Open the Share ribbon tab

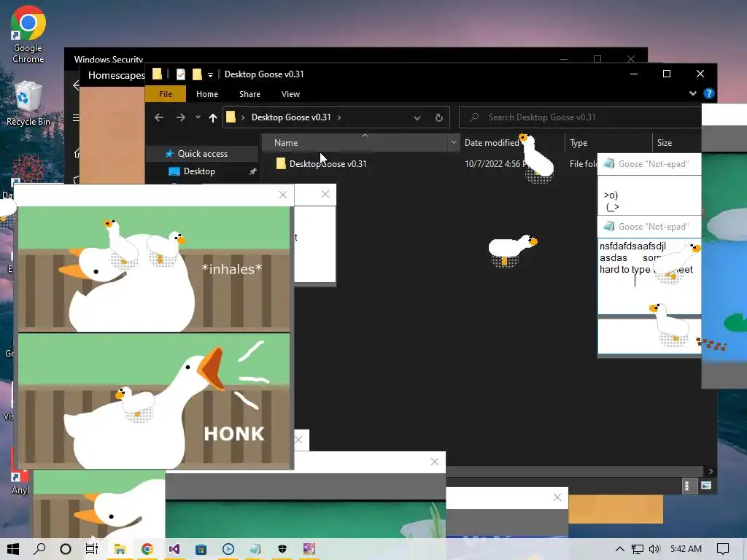click(x=249, y=94)
